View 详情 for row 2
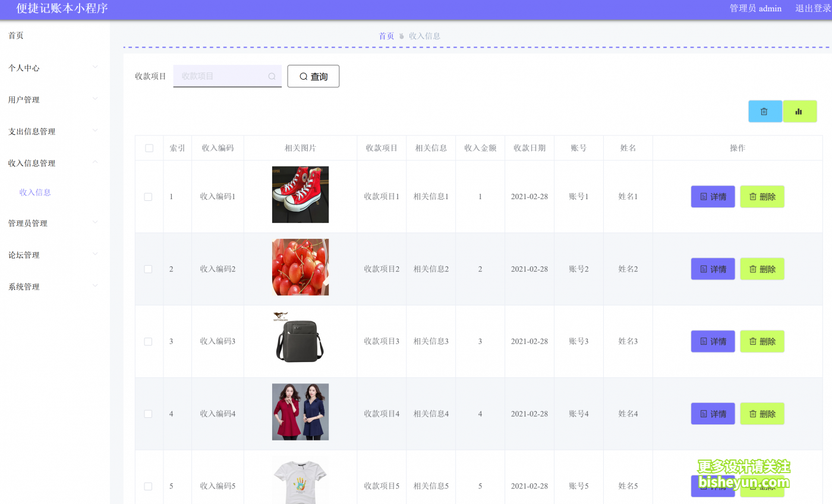 pyautogui.click(x=713, y=269)
